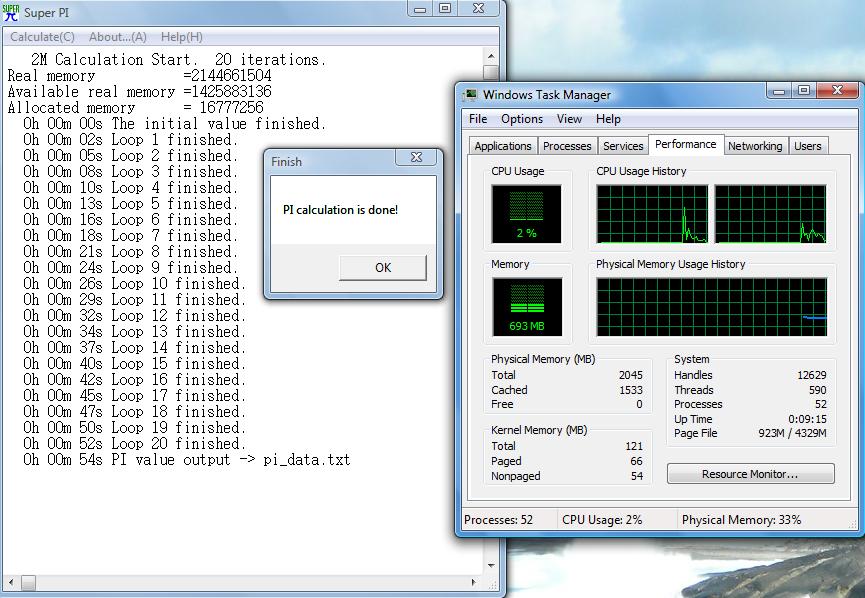The width and height of the screenshot is (865, 598).
Task: Minimize the Super PI window
Action: 420,9
